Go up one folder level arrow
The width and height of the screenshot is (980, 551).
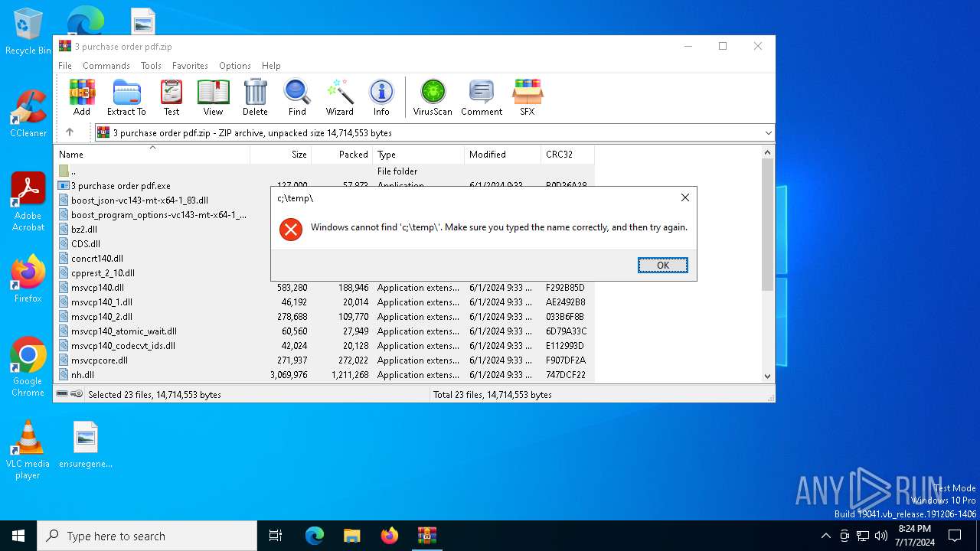coord(70,132)
